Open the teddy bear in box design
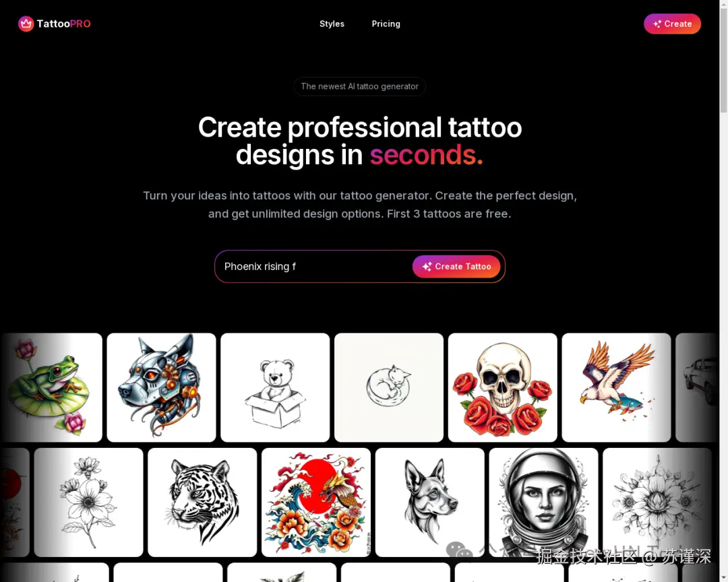This screenshot has height=582, width=728. (275, 387)
